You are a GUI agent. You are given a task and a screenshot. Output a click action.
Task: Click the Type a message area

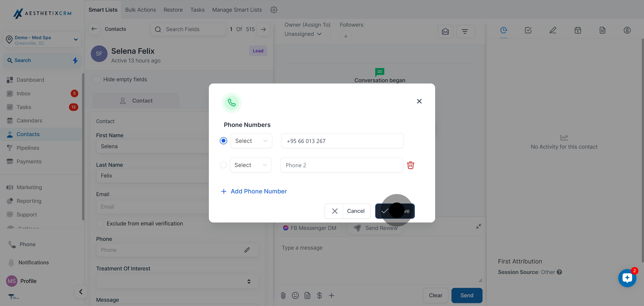[x=379, y=260]
